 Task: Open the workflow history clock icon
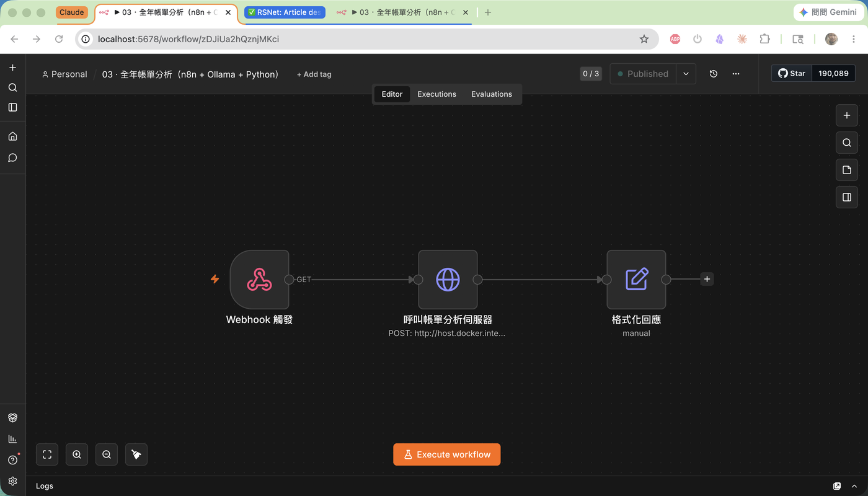coord(714,74)
